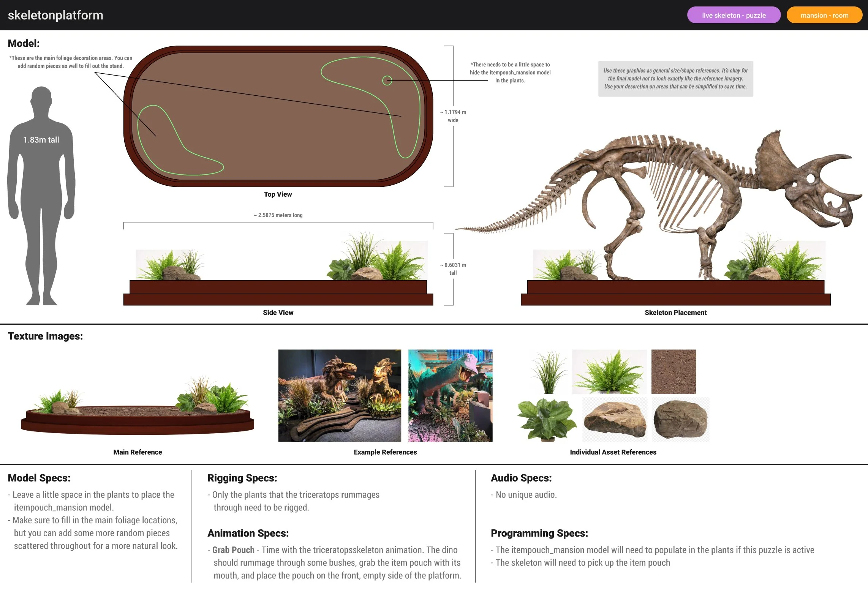
Task: Open the round dark rock reference
Action: click(680, 419)
